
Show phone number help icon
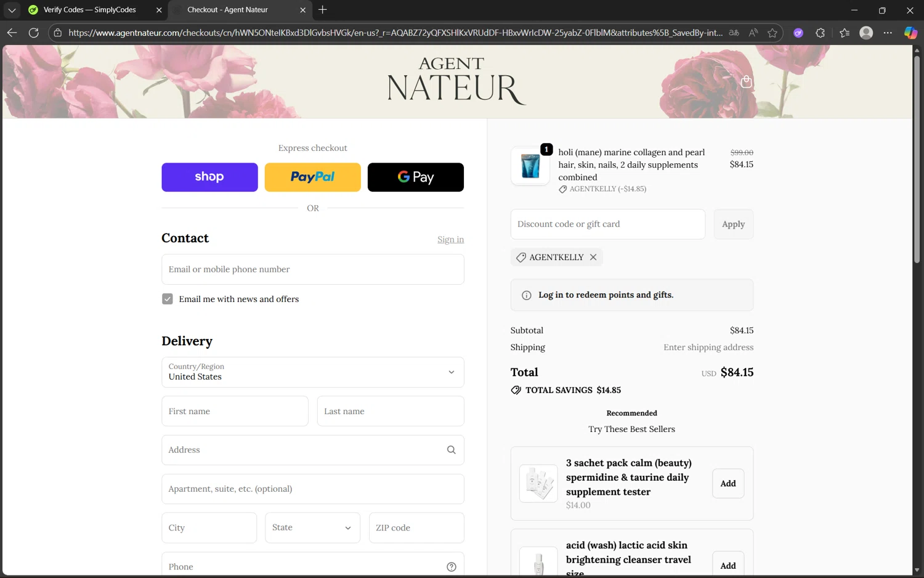coord(452,567)
